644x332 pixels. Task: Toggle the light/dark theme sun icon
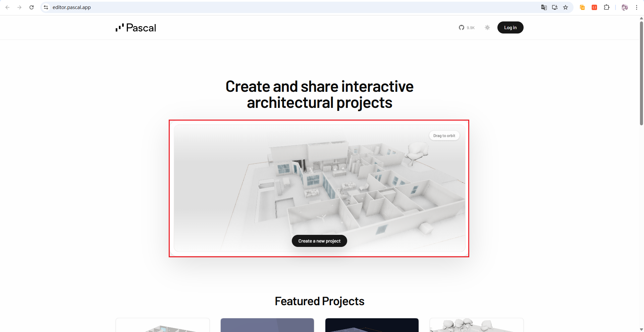pos(487,28)
